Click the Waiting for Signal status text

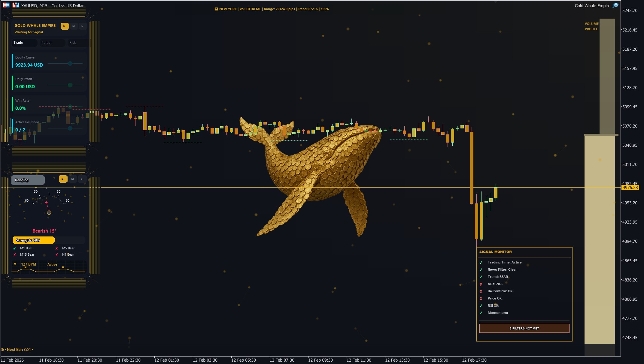pos(29,32)
